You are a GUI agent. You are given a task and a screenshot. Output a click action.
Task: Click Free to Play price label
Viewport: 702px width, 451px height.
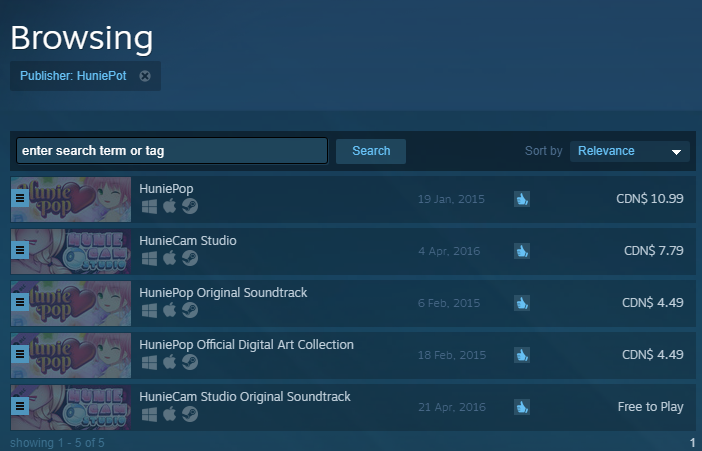click(x=651, y=407)
